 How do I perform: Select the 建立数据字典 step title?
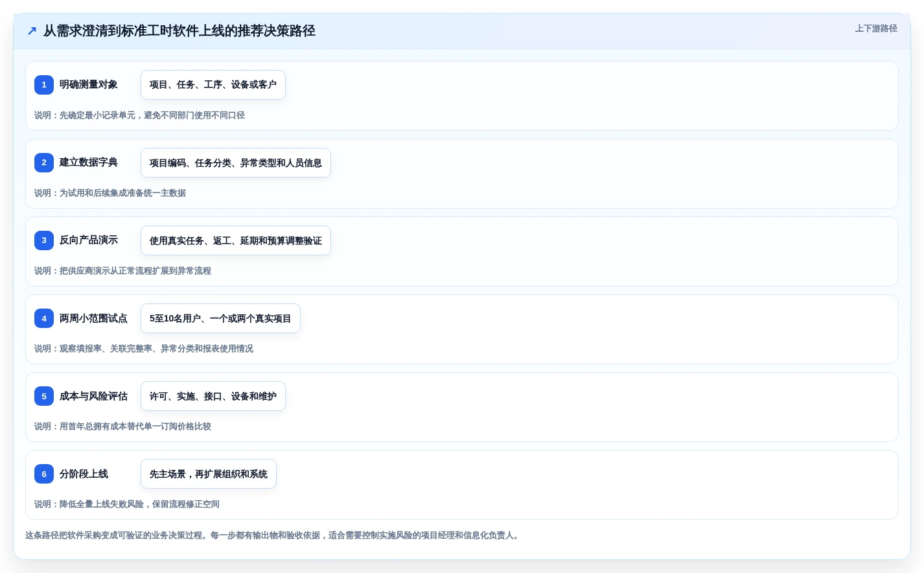89,163
